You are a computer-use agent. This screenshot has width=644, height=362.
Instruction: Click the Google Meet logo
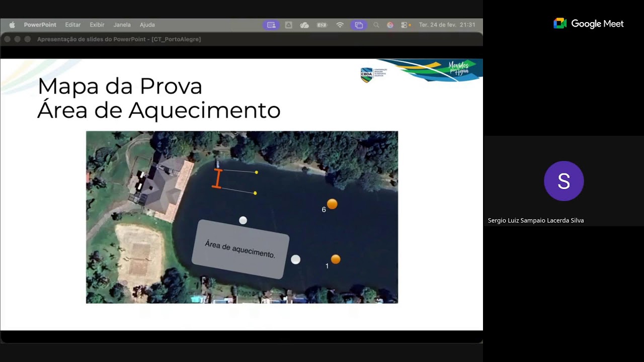pos(589,24)
